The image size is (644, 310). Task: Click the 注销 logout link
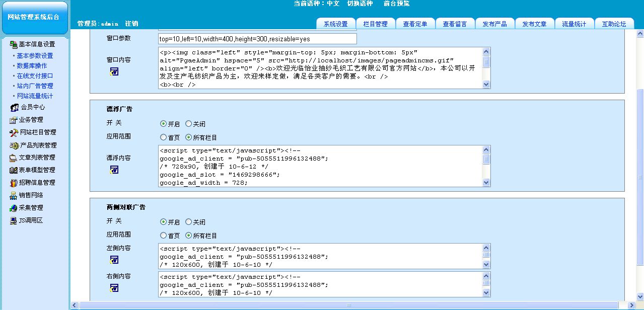(132, 24)
